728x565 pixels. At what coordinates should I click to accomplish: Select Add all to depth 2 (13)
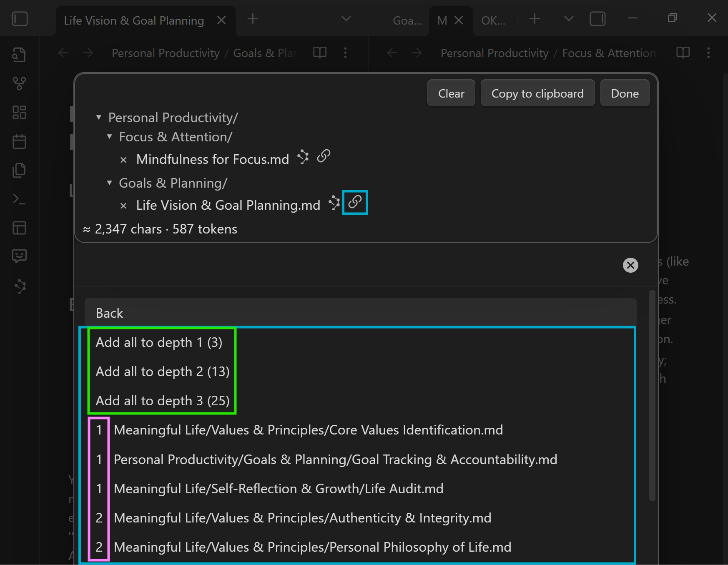(x=162, y=372)
